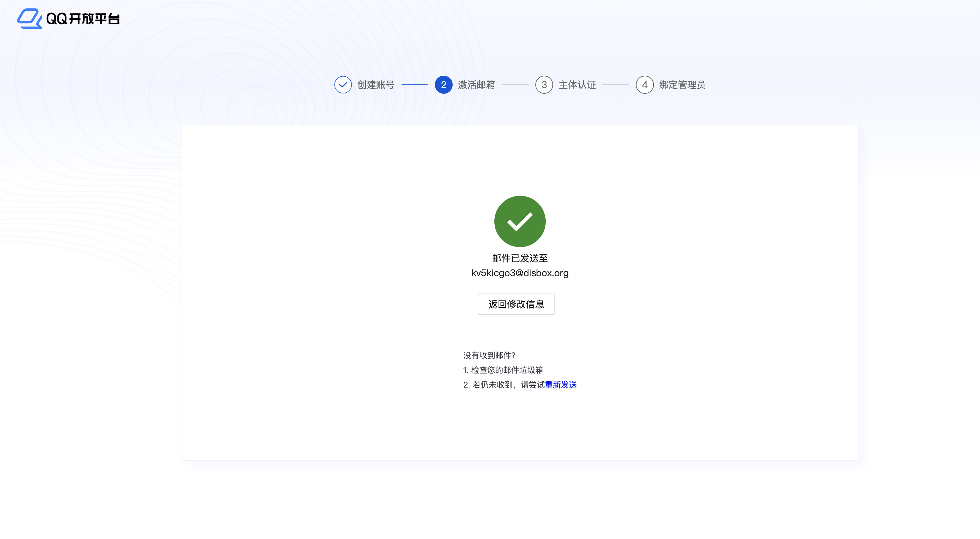Click the blue QQ logo glyph
This screenshot has width=980, height=539.
pyautogui.click(x=29, y=18)
